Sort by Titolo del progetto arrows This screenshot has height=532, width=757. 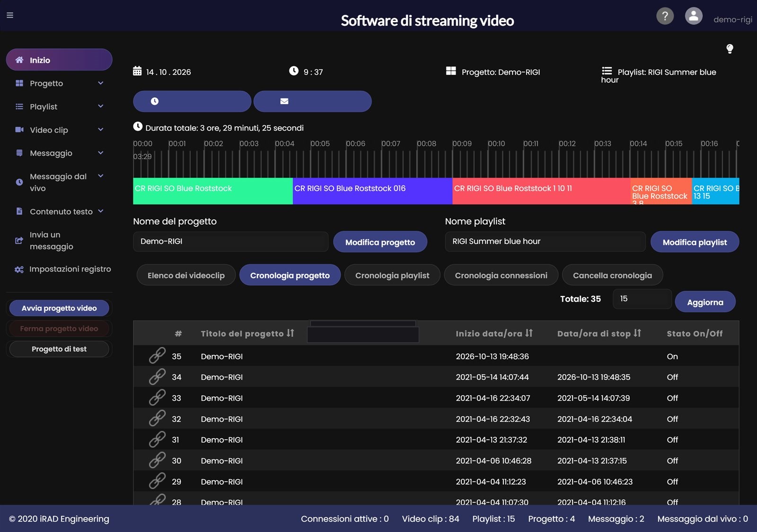coord(290,333)
